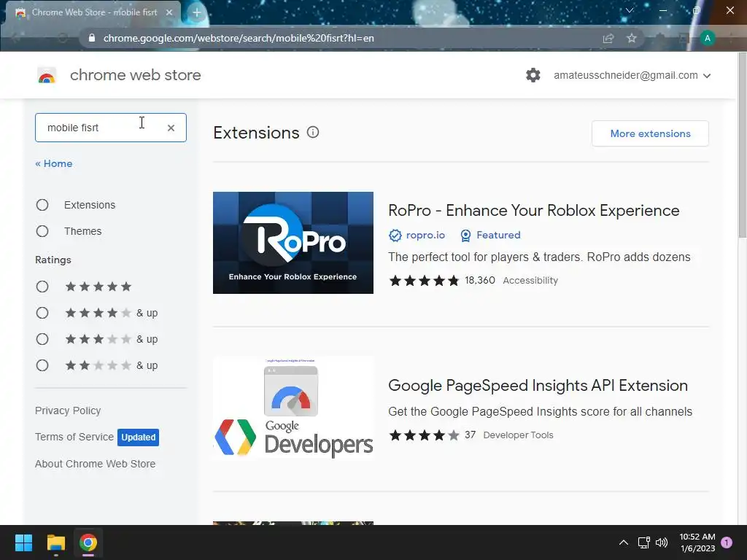
Task: Open File Explorer from the taskbar
Action: (x=55, y=542)
